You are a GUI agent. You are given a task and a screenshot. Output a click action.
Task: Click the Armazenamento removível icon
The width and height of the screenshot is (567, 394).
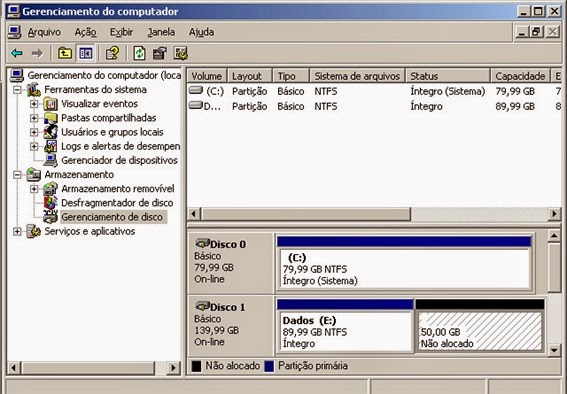tap(51, 189)
